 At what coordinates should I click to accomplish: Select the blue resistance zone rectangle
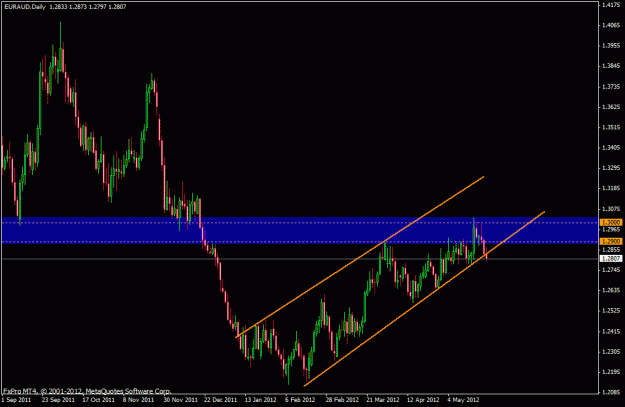[x=300, y=230]
